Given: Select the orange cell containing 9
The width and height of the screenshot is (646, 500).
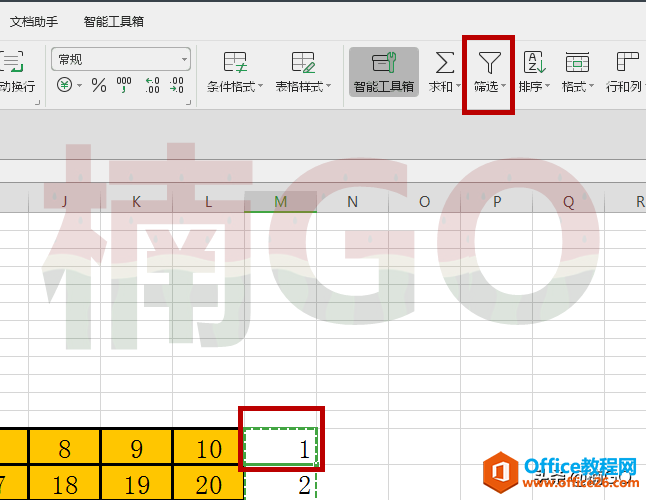Looking at the screenshot, I should [x=136, y=447].
